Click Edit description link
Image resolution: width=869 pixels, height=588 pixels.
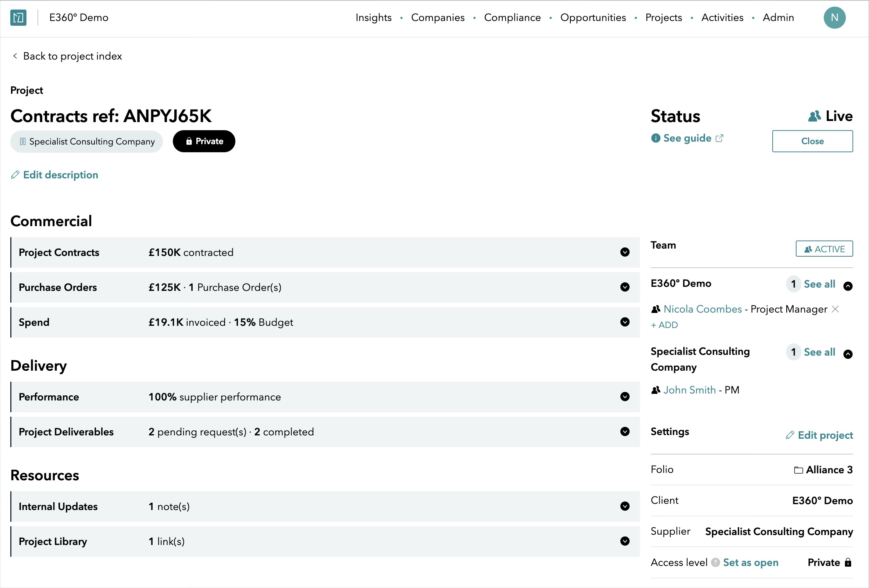(x=61, y=175)
